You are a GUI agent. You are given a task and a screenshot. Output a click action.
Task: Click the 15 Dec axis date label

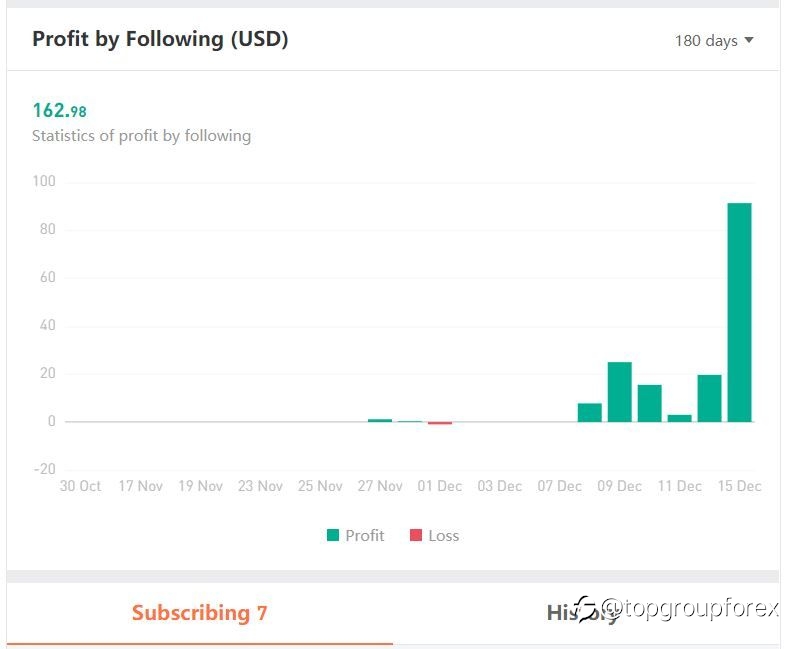coord(739,486)
